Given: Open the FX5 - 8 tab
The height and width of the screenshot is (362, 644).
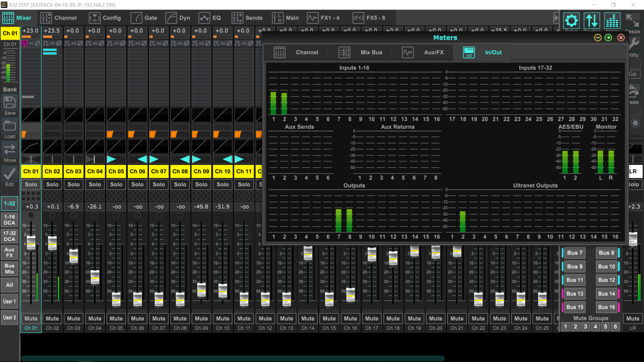Looking at the screenshot, I should click(369, 18).
